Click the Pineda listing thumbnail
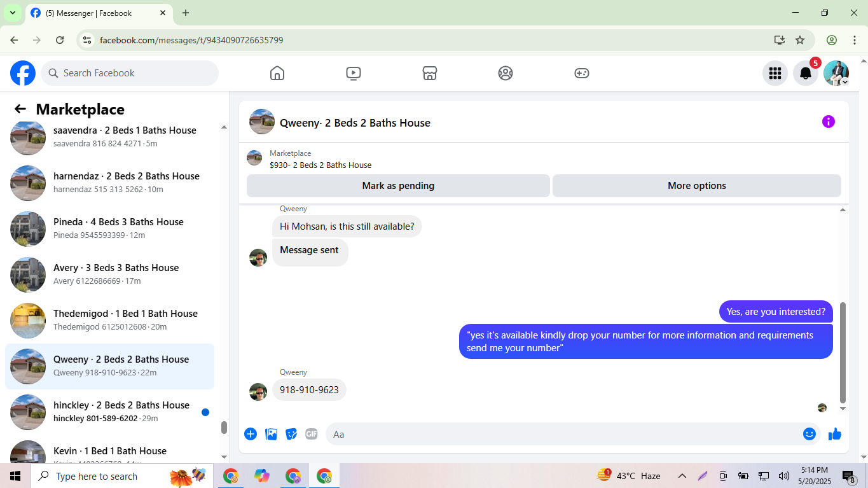868x488 pixels. pos(28,229)
